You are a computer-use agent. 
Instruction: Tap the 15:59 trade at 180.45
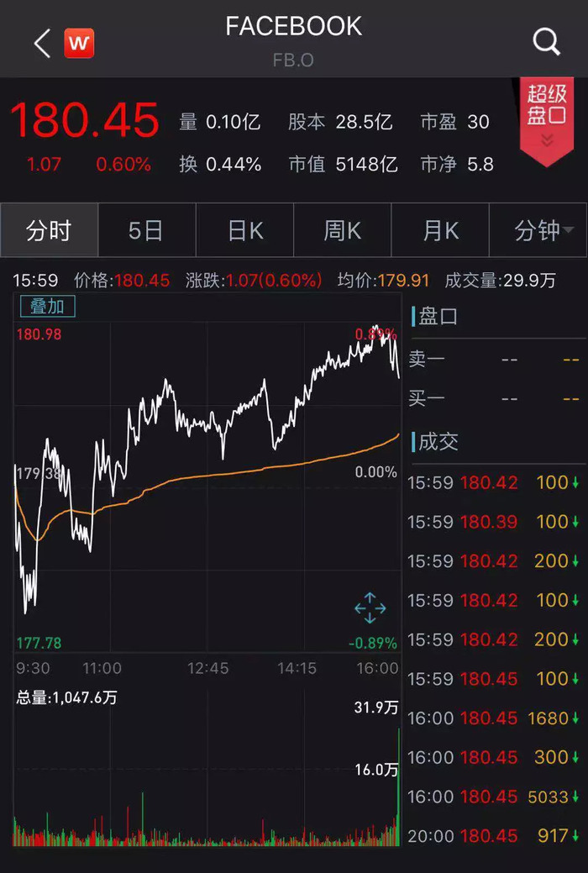(495, 679)
